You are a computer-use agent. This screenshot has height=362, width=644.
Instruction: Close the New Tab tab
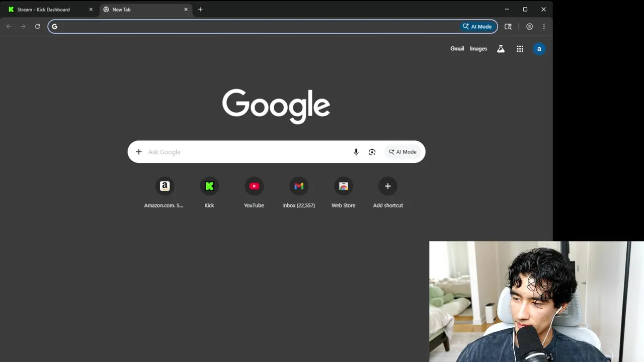coord(186,10)
